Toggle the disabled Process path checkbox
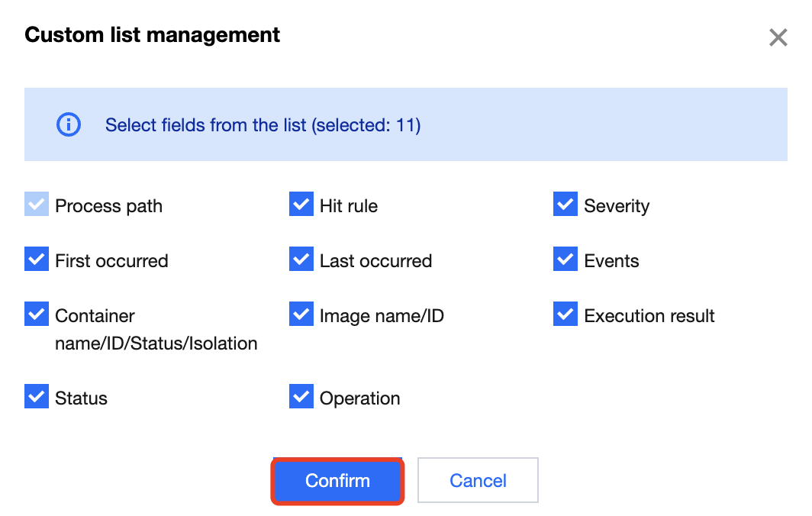The image size is (812, 516). pyautogui.click(x=37, y=205)
